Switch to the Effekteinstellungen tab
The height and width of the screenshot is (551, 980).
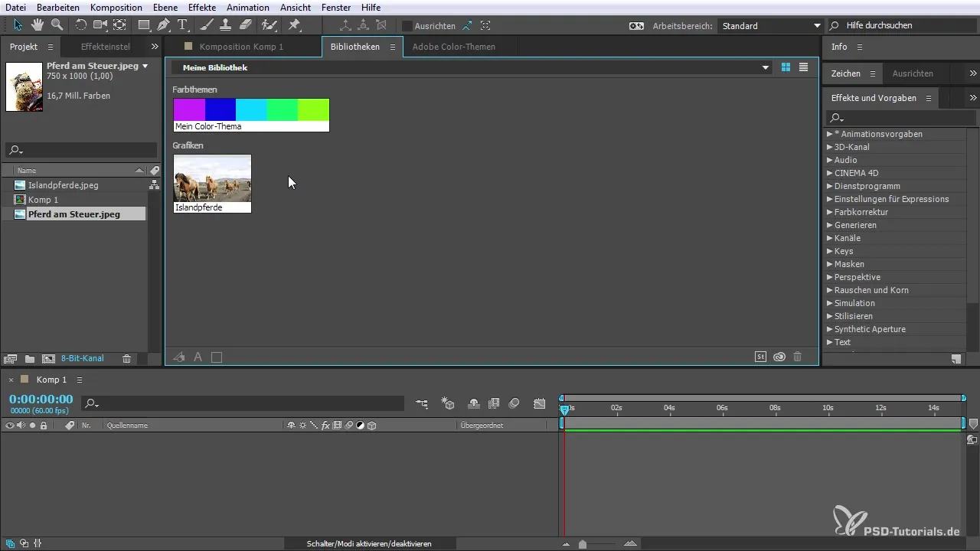coord(105,47)
